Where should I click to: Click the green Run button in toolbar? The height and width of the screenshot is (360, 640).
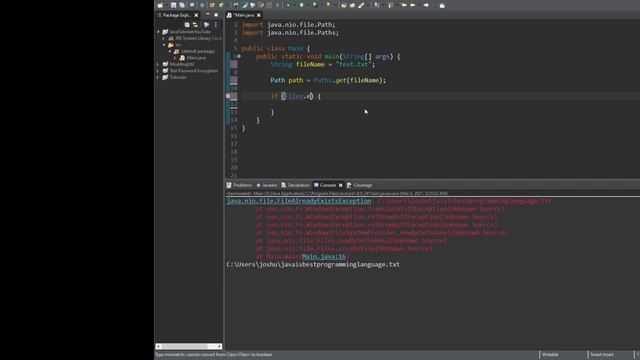coord(302,5)
